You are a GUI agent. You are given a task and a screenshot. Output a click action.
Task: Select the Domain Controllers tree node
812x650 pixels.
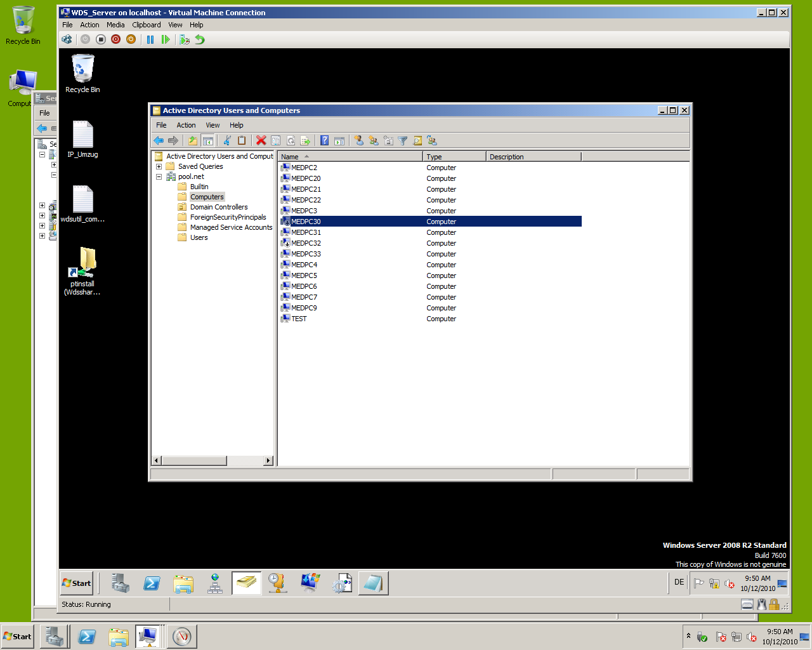coord(219,207)
